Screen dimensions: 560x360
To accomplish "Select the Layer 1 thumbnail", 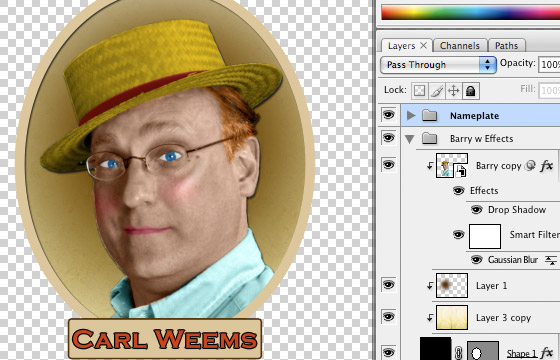I will 452,285.
